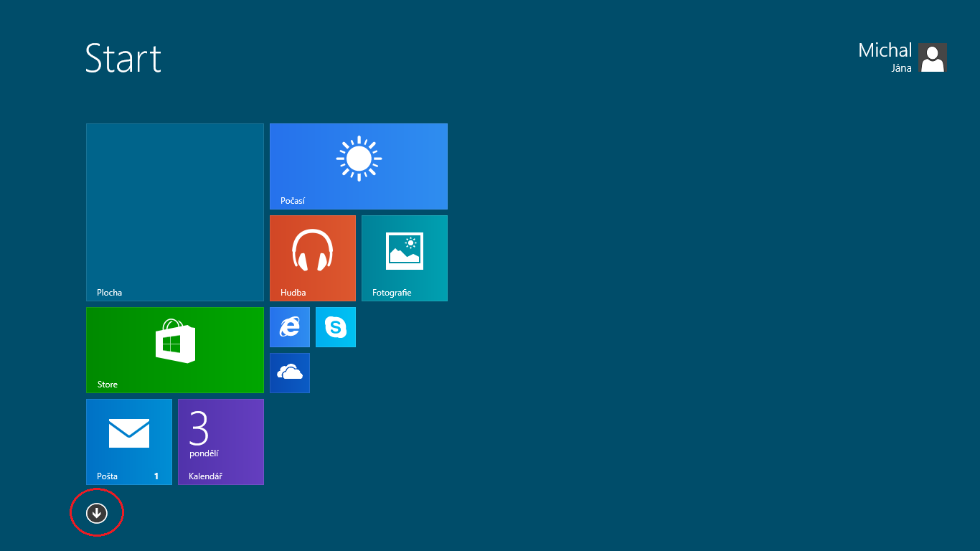
Task: Open the user menu for Michal Jána
Action: click(903, 57)
